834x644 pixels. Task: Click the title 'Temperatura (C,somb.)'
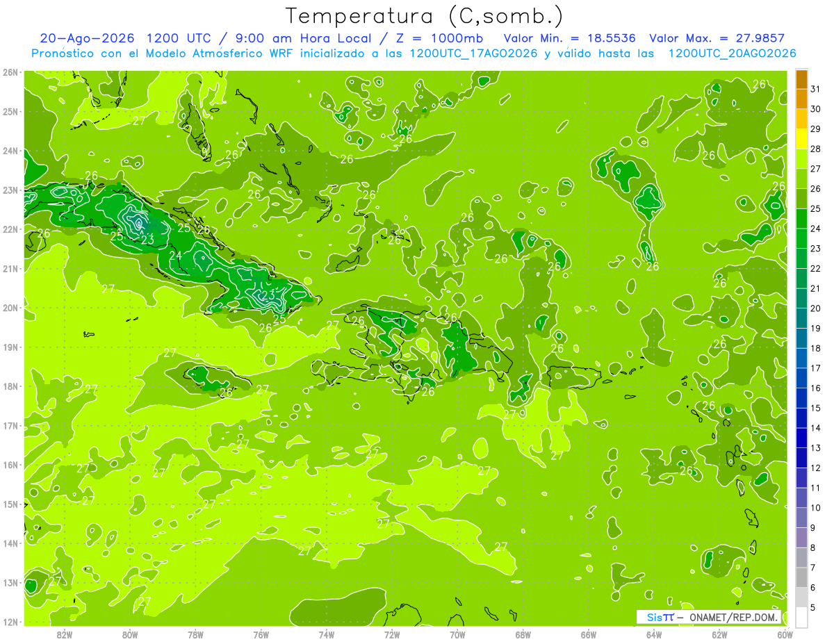424,16
